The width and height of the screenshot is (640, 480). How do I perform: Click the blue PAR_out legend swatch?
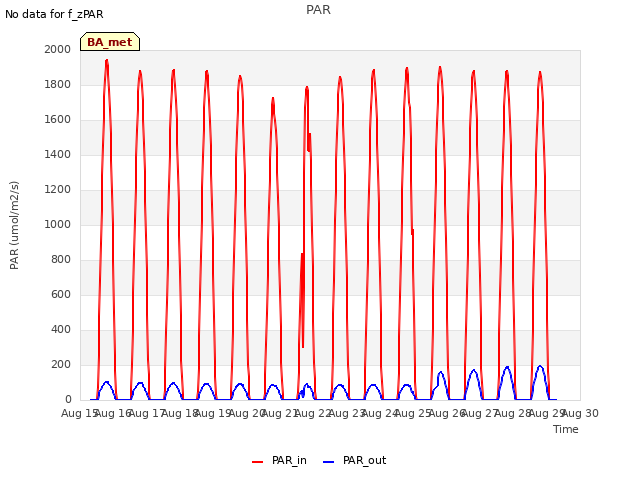click(x=329, y=462)
